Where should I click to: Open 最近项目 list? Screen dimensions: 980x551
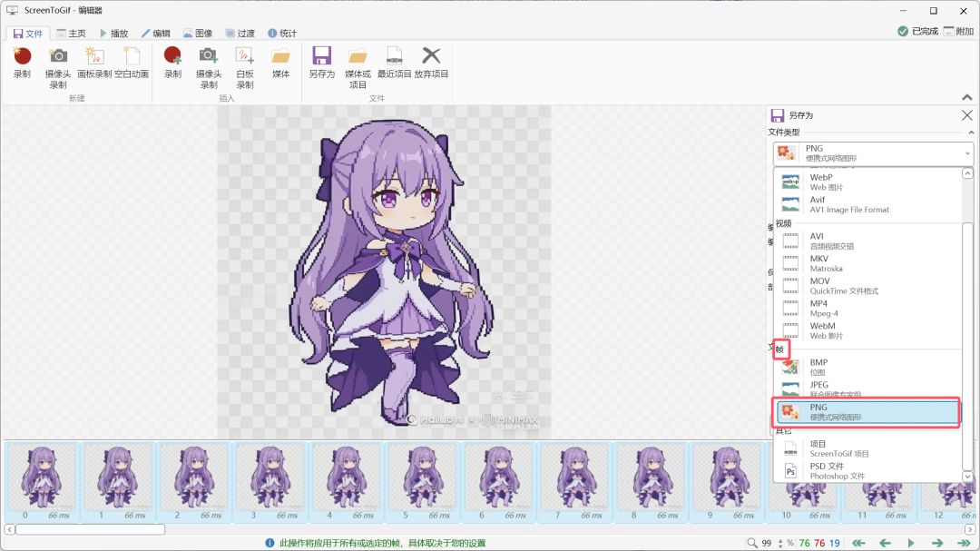pos(395,63)
